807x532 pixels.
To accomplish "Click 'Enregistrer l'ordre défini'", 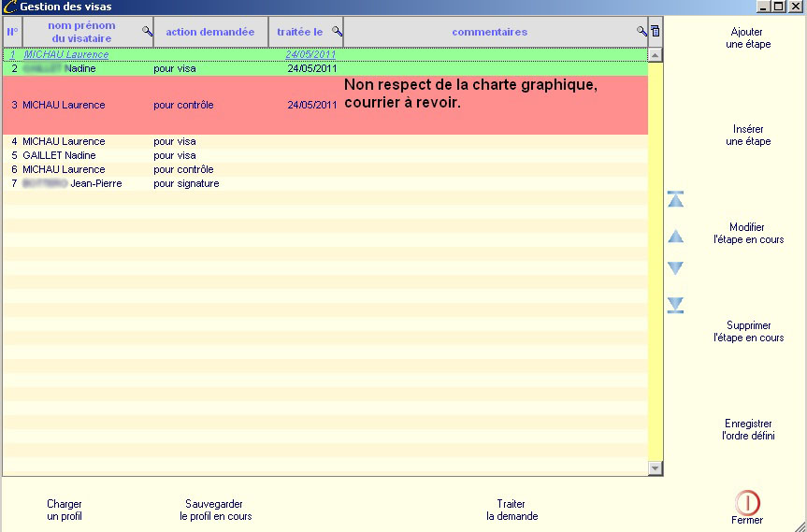I will (747, 430).
